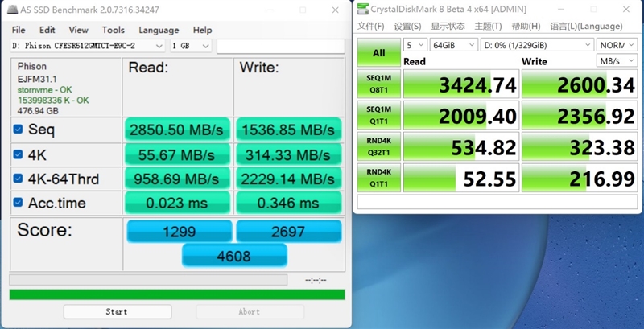The image size is (644, 329).
Task: Open the 主题(T) menu in CrystalDiskMark
Action: pos(488,27)
